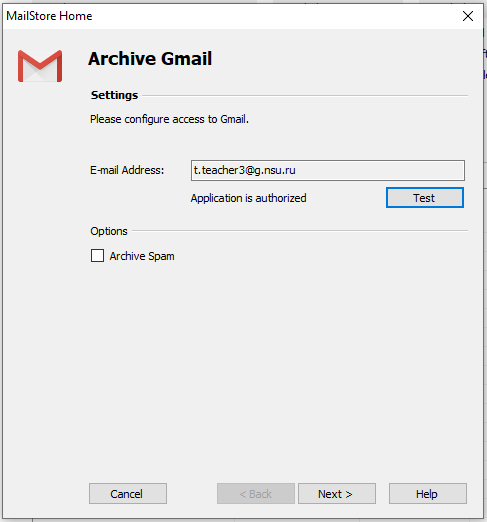Click the Archive Gmail heading

click(x=150, y=59)
